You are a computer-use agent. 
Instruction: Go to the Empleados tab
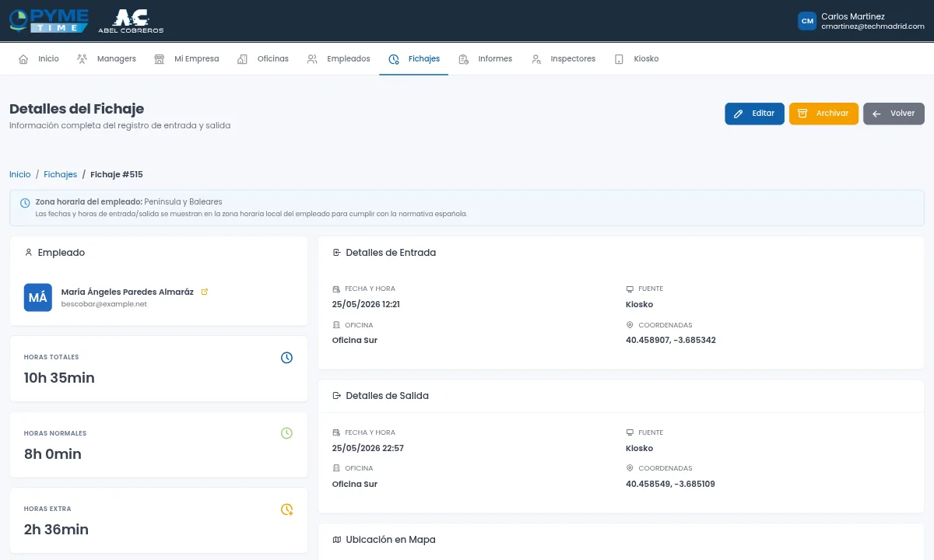point(339,59)
